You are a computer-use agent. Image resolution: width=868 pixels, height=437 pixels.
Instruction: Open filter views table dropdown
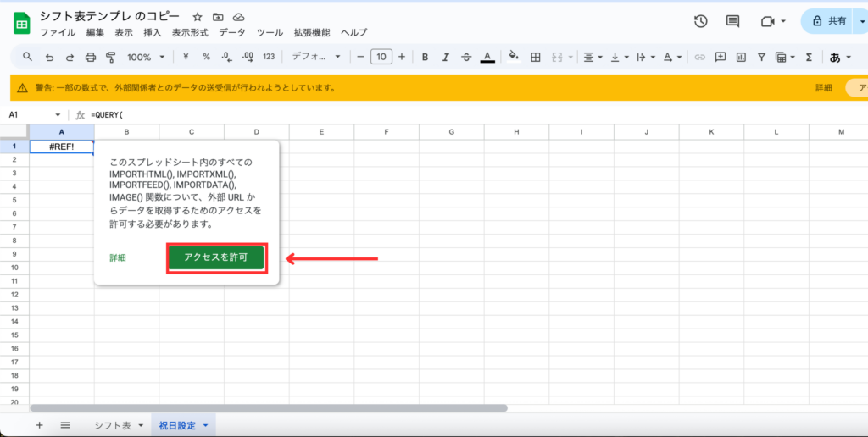pos(785,57)
